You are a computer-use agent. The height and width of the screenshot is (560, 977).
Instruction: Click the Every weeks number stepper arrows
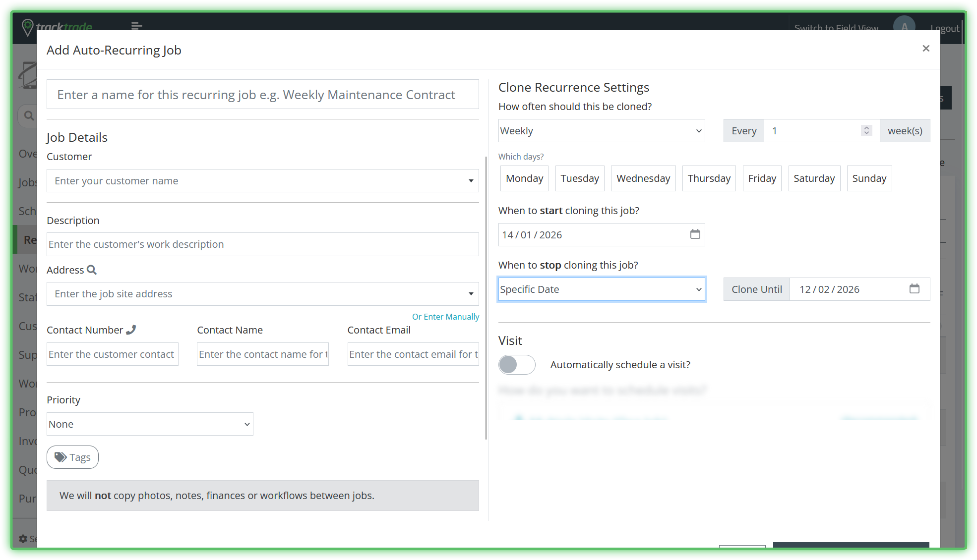(866, 130)
